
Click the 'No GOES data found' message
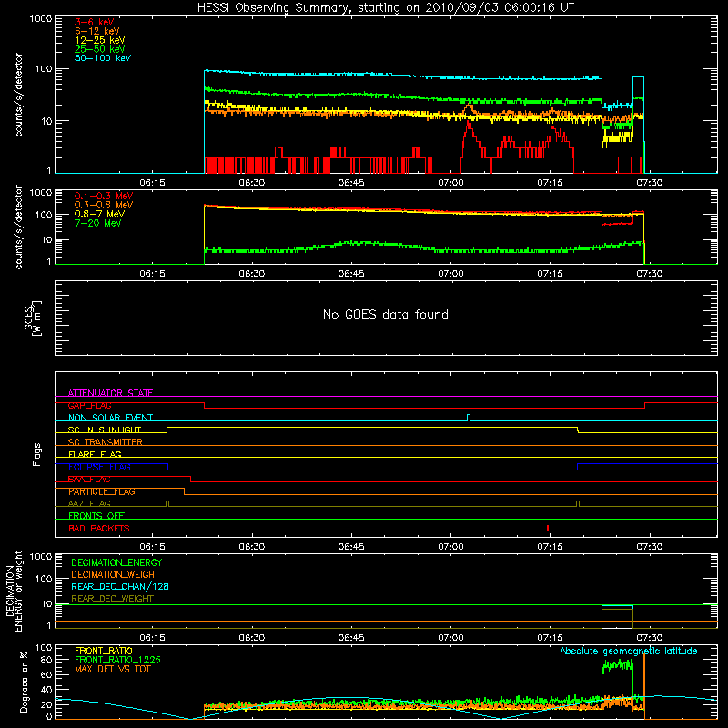(x=385, y=314)
